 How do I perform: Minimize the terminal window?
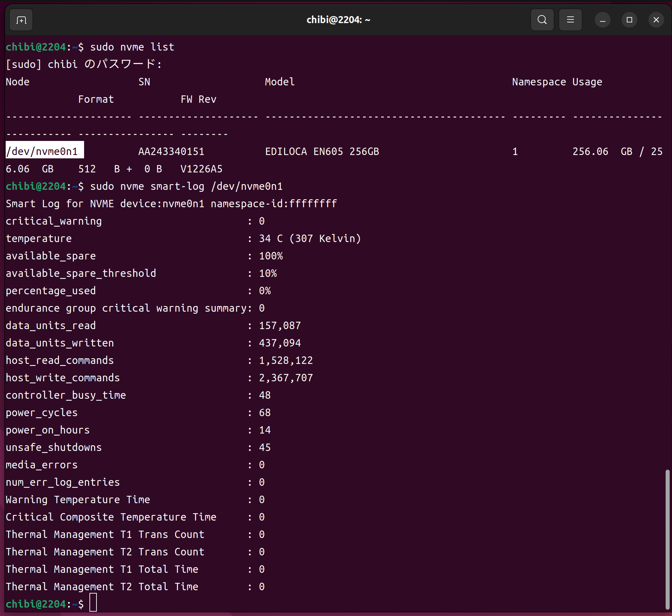pos(602,20)
